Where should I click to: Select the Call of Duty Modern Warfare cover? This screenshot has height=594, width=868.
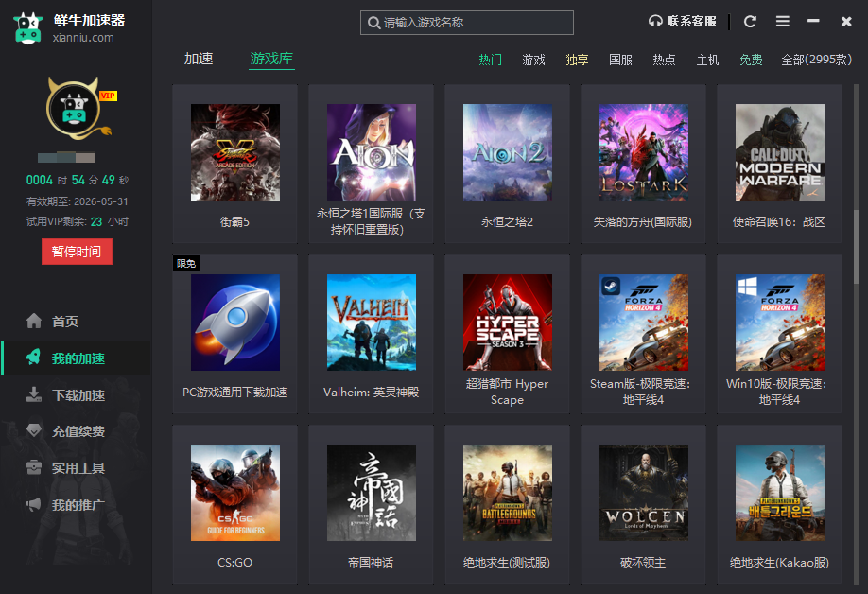pos(780,152)
